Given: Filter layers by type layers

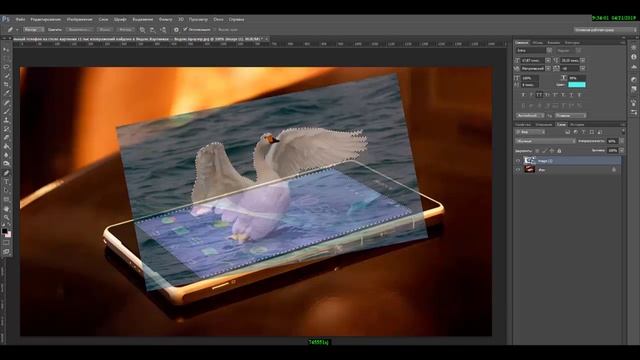Looking at the screenshot, I should pyautogui.click(x=583, y=132).
